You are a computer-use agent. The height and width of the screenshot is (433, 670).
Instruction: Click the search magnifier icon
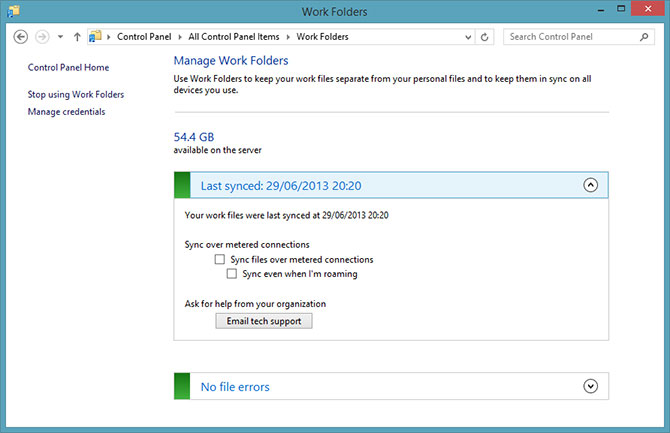tap(644, 37)
